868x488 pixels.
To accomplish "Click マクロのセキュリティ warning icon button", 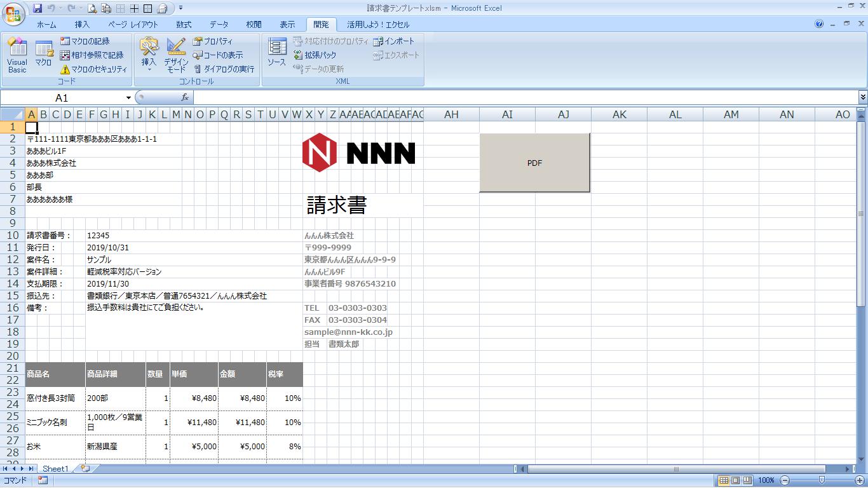I will [94, 69].
